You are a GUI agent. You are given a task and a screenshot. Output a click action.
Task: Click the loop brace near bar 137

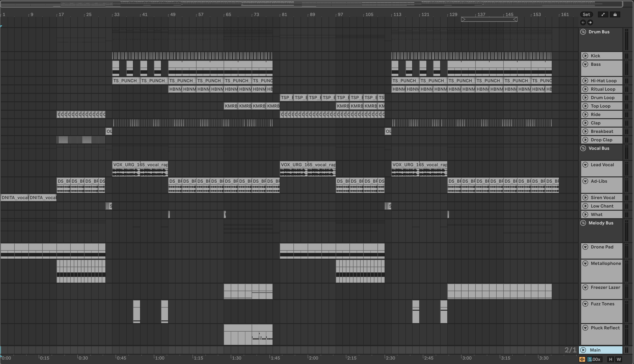(489, 19)
